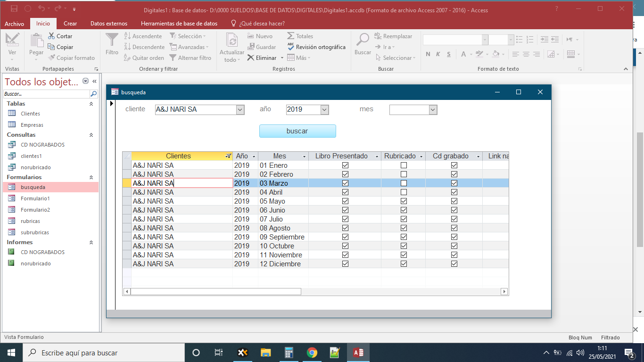Click the Cursiva K italic button
644x362 pixels.
pyautogui.click(x=438, y=54)
